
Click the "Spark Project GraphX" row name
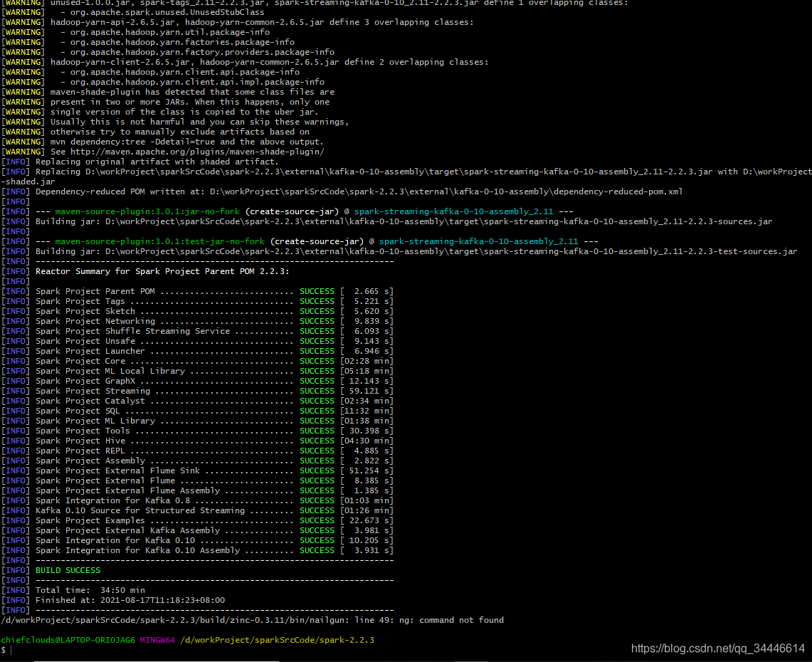(85, 381)
